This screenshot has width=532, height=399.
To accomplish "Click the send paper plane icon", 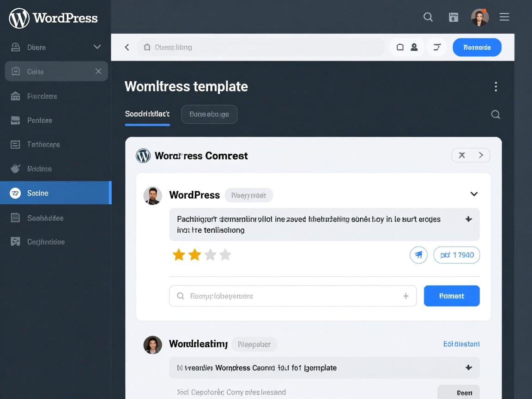I will point(418,255).
